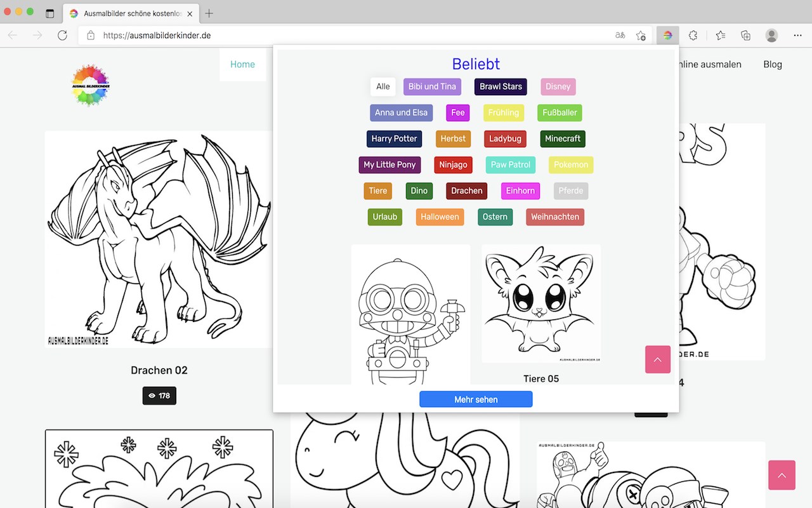Add page to favorites star icon

(641, 36)
